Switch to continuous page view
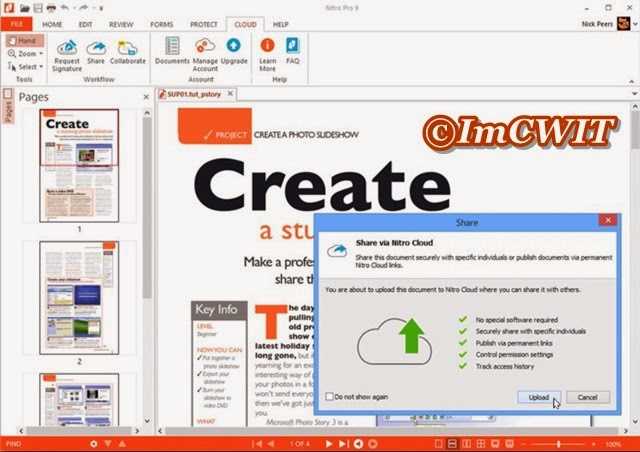Viewport: 640px width, 452px height. pos(452,444)
